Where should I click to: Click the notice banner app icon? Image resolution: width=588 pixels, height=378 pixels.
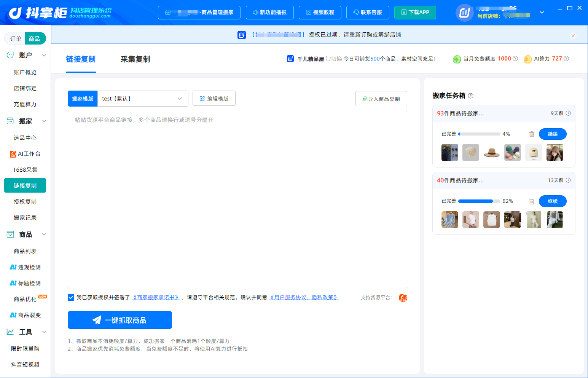242,35
